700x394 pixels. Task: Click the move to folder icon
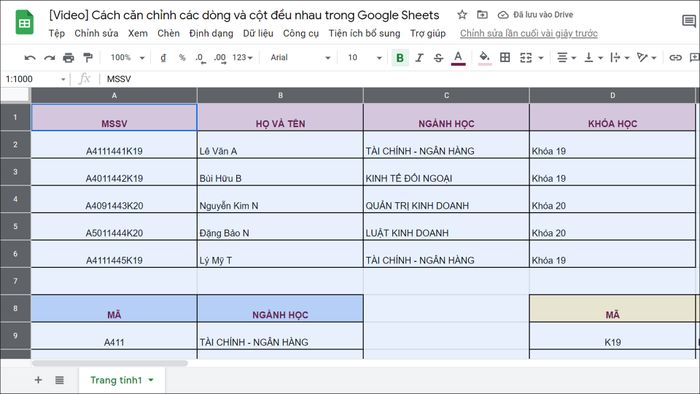point(482,15)
